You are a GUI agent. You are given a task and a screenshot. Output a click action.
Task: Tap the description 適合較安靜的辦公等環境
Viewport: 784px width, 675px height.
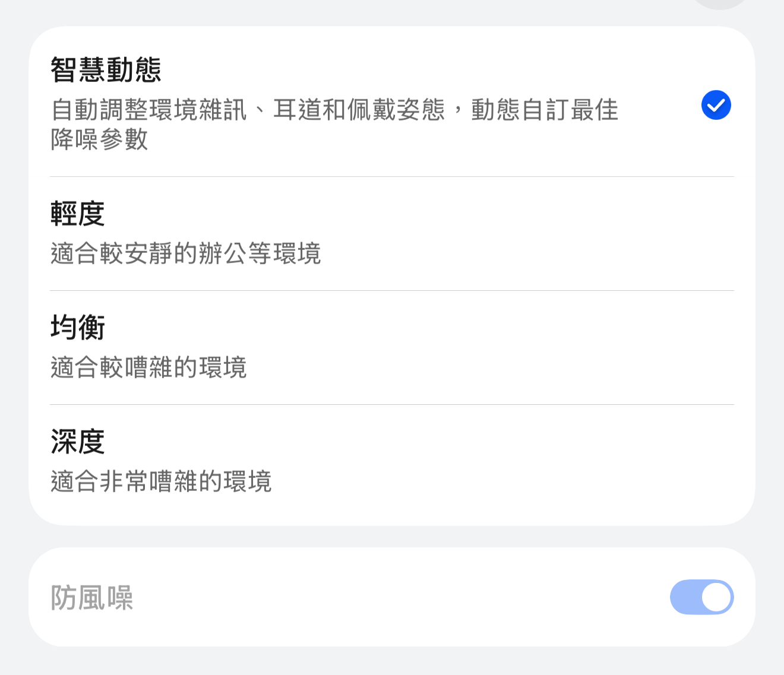(185, 253)
